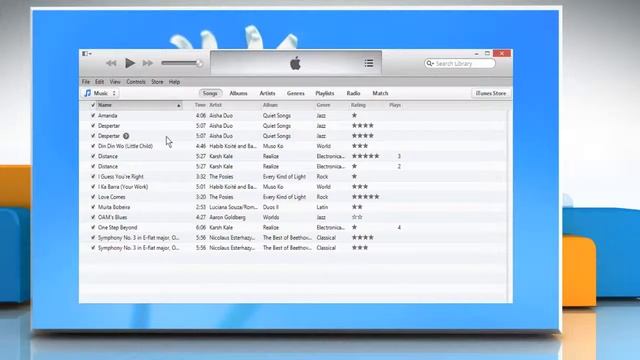Switch to the Radio tab

(x=353, y=93)
